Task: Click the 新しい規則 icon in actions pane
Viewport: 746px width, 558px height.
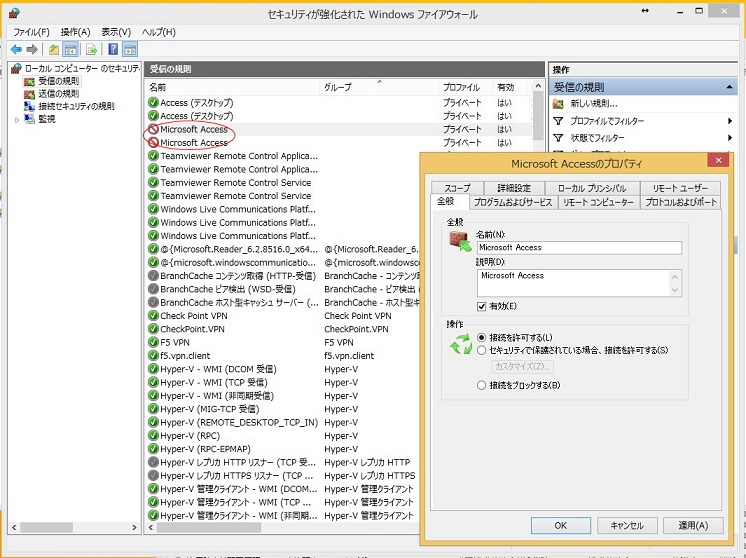Action: coord(559,104)
